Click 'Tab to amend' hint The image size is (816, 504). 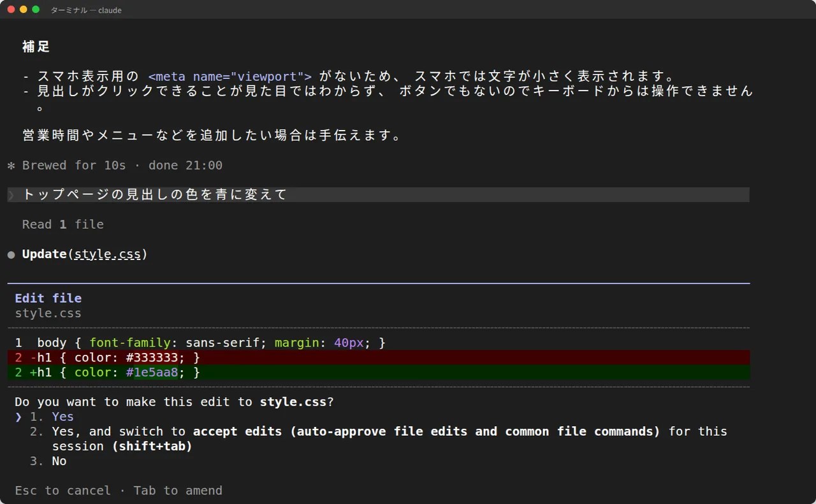[x=178, y=491]
